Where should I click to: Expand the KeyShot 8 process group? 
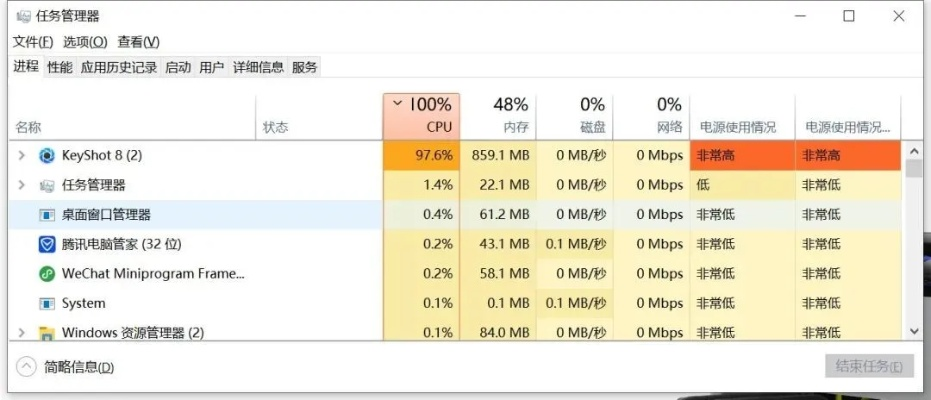pyautogui.click(x=21, y=156)
